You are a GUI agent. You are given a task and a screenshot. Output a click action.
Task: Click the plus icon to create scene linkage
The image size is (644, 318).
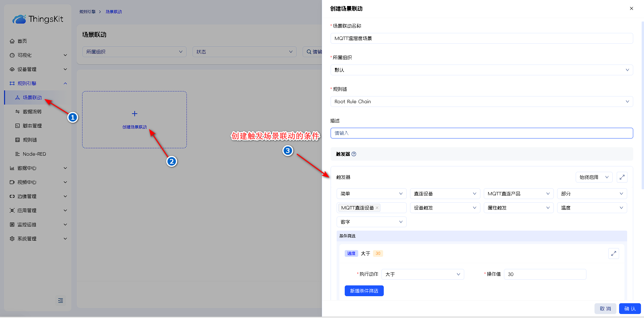pos(135,114)
